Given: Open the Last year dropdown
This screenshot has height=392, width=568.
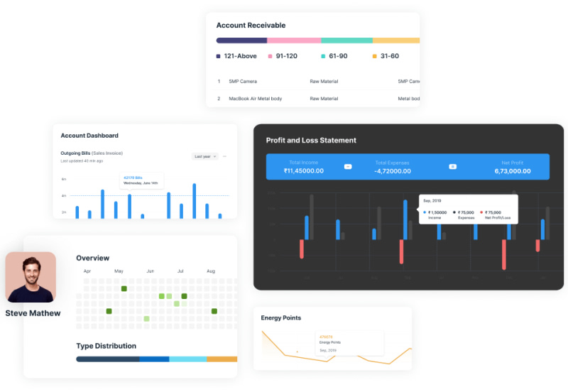Looking at the screenshot, I should (204, 156).
